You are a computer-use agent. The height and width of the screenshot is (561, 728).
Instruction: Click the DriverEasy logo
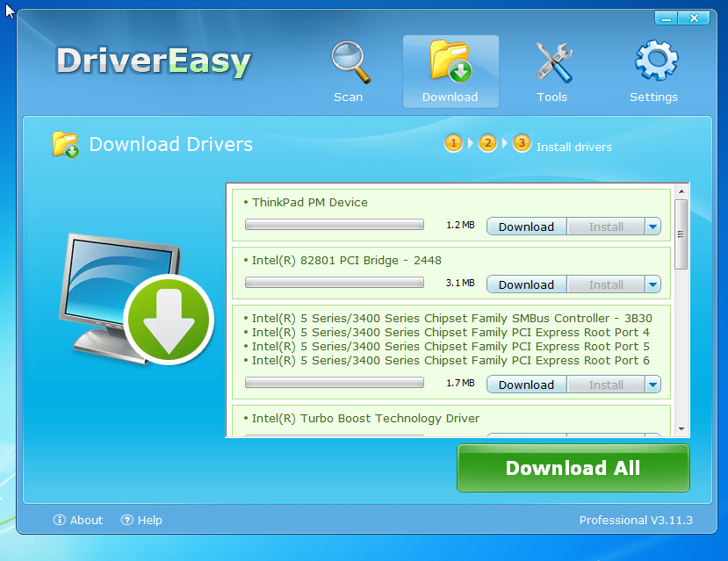coord(154,61)
